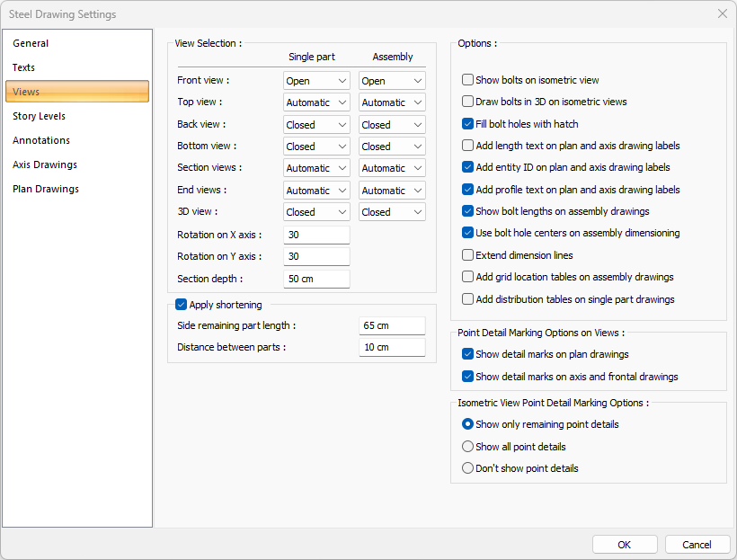Select Show all point details radio
Screen dimensions: 737x560
[x=467, y=447]
